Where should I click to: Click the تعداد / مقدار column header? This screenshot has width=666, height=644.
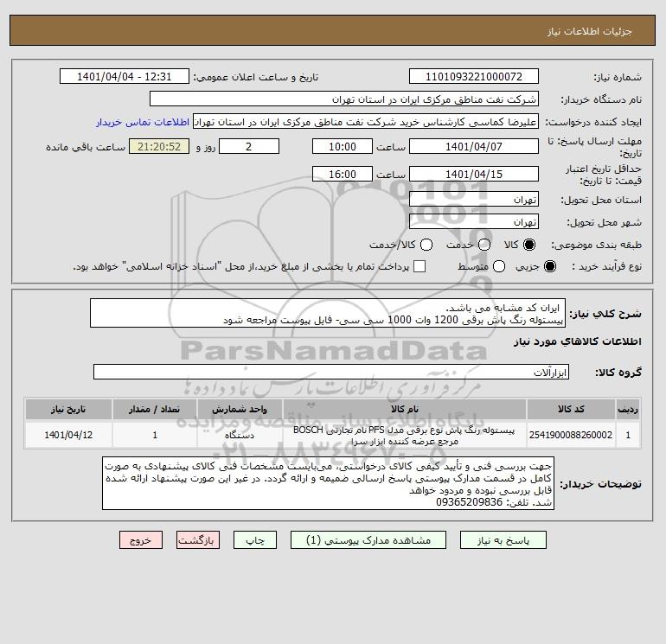[x=155, y=409]
